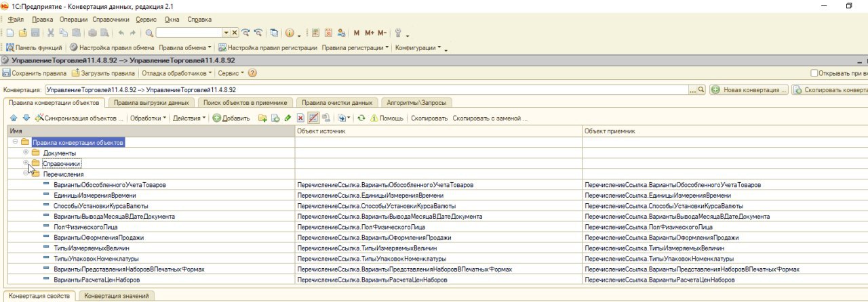Click the Edit pencil icon in the rules toolbar
868x302 pixels.
[288, 118]
